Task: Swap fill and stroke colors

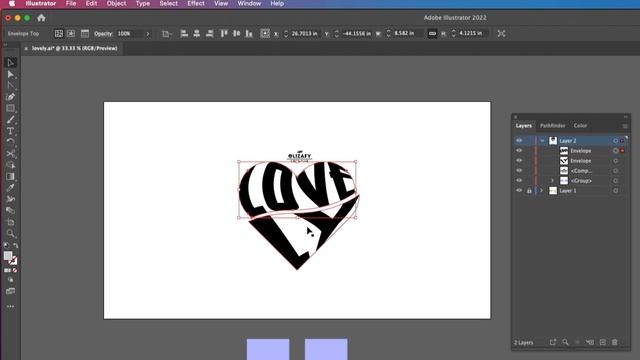Action: 16,246
